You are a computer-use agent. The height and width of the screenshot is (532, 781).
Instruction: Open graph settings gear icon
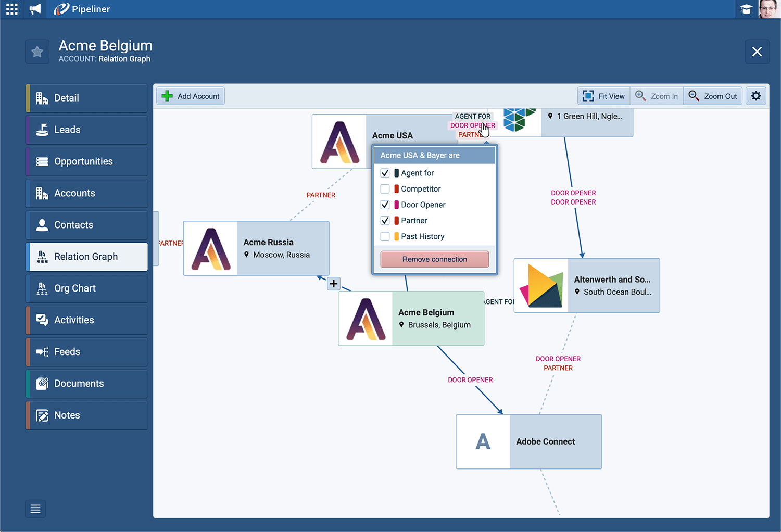(756, 96)
